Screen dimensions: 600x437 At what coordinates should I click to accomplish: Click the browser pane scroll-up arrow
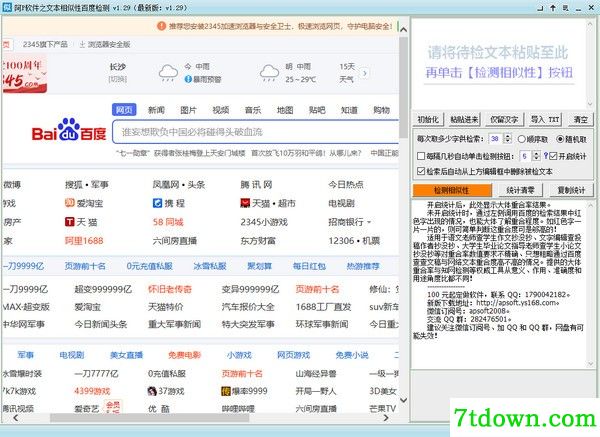coord(403,29)
